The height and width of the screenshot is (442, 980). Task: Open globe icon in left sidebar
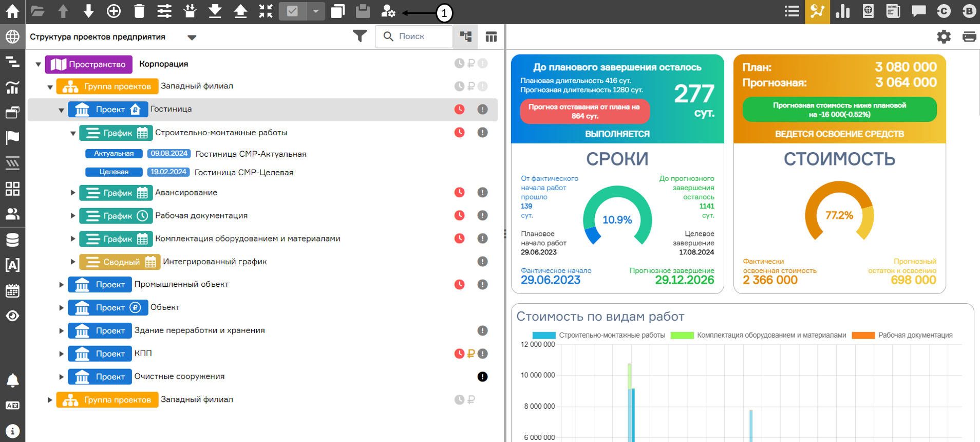tap(12, 36)
